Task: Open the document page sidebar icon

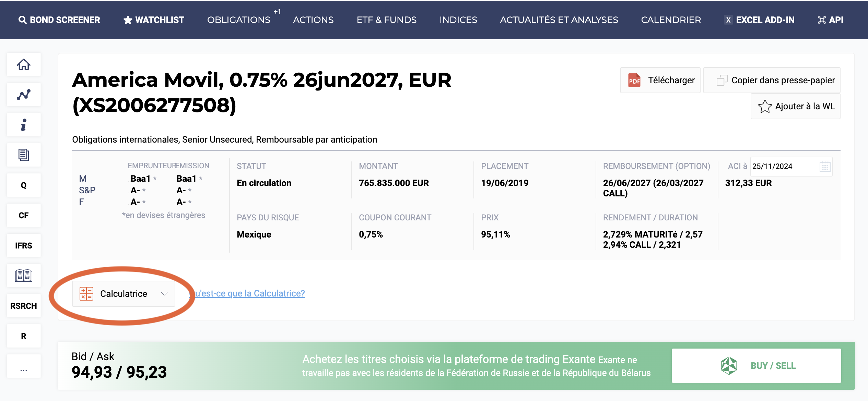Action: click(24, 155)
